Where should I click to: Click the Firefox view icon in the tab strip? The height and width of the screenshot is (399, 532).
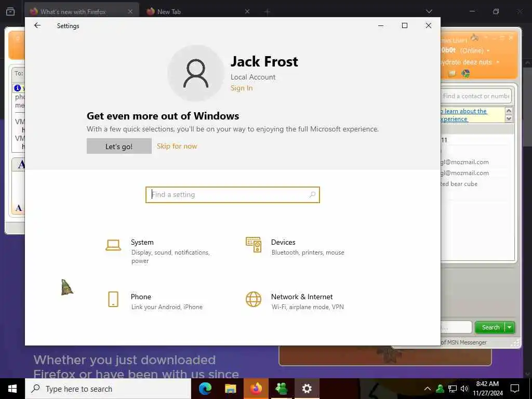[10, 11]
